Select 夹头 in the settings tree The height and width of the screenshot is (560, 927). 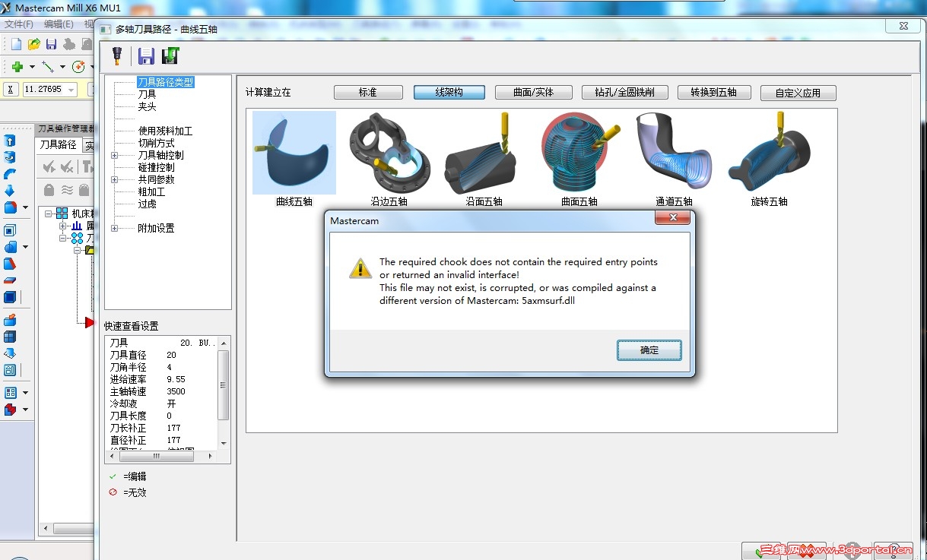[147, 106]
